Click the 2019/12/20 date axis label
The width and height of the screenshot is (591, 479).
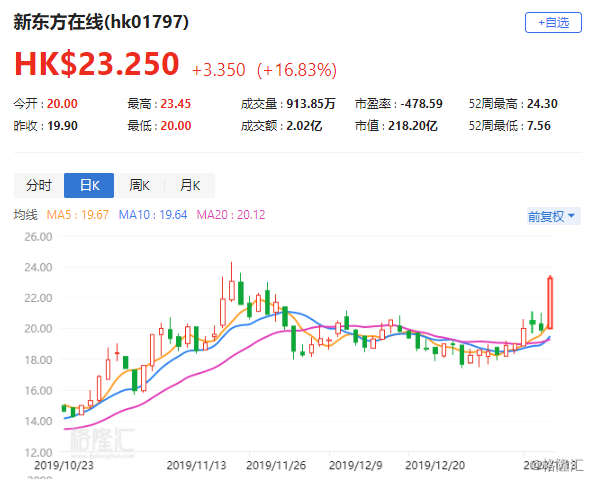[x=435, y=465]
